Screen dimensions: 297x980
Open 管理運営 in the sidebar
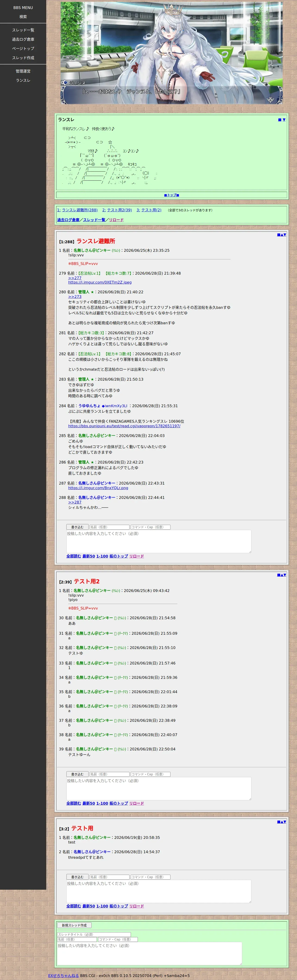click(x=23, y=71)
